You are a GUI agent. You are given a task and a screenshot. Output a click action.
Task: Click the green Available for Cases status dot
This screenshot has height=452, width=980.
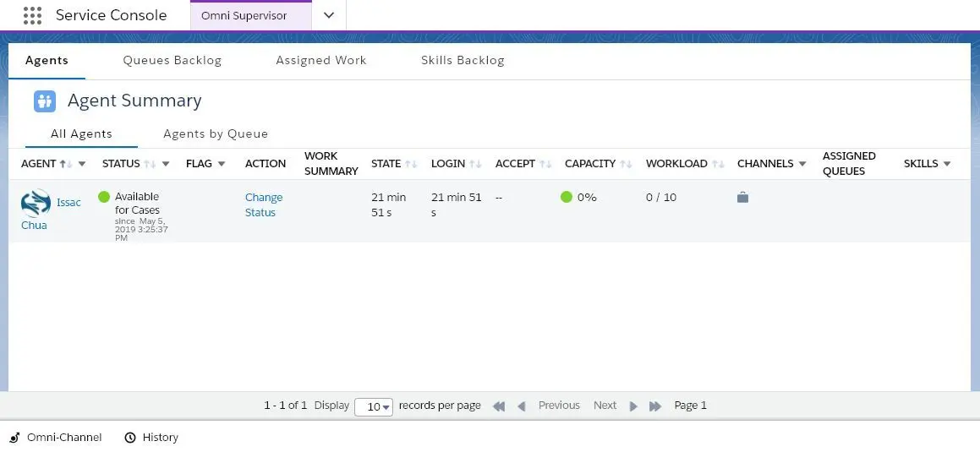coord(104,198)
